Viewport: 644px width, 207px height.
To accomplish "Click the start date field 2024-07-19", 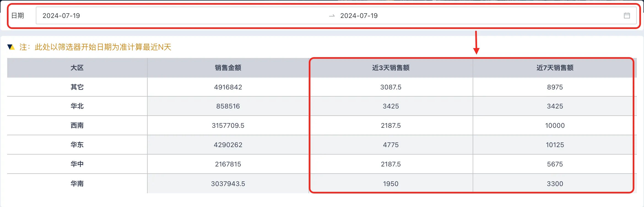I will tap(61, 16).
